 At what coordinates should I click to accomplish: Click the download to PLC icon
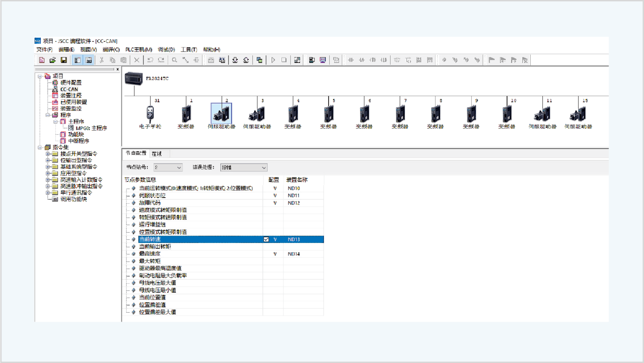(x=235, y=60)
